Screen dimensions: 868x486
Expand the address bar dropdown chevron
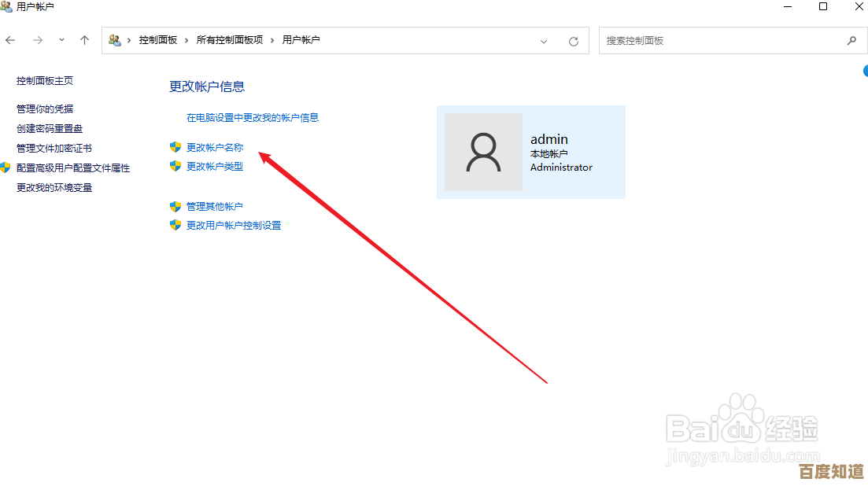pos(543,39)
